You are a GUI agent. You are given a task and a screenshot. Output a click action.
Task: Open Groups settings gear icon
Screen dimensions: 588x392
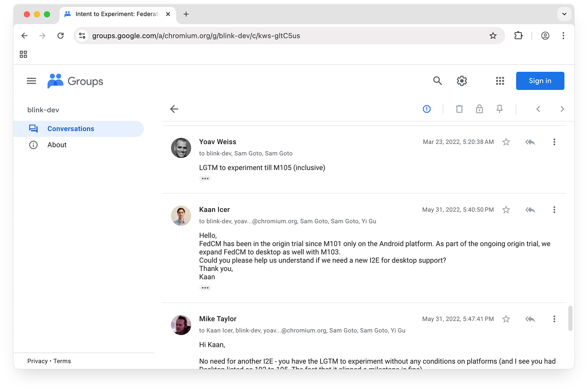tap(462, 81)
